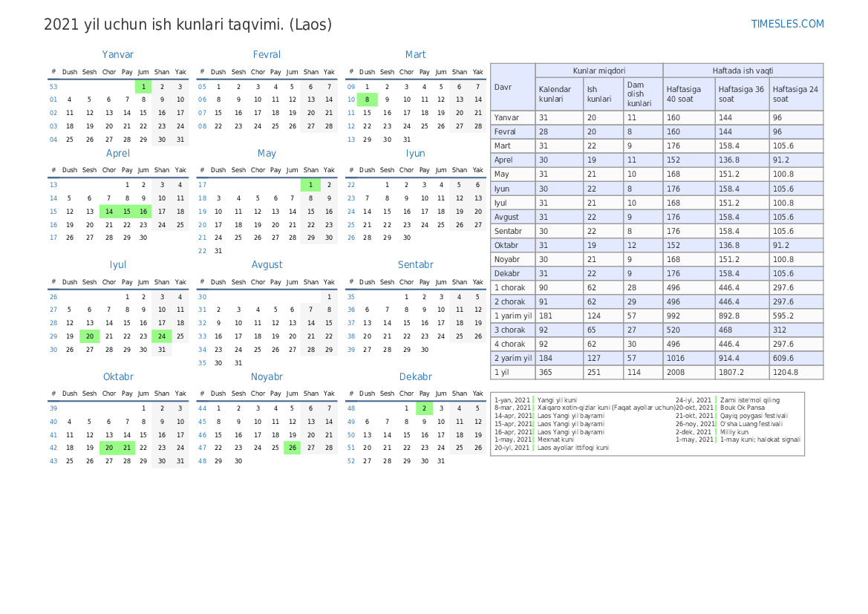Select the Avgust month heading
The image size is (868, 614).
point(267,264)
